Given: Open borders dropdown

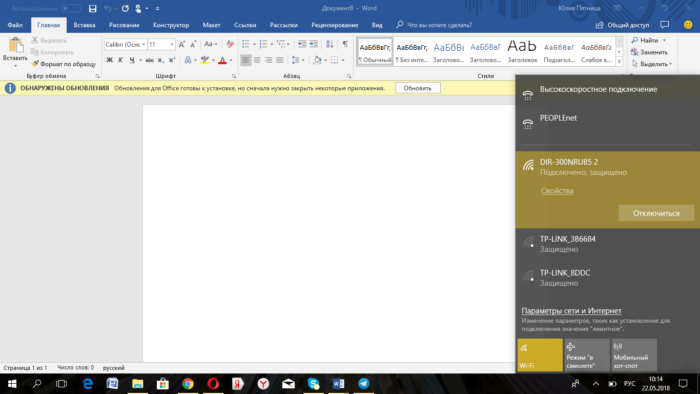Looking at the screenshot, I should (343, 60).
